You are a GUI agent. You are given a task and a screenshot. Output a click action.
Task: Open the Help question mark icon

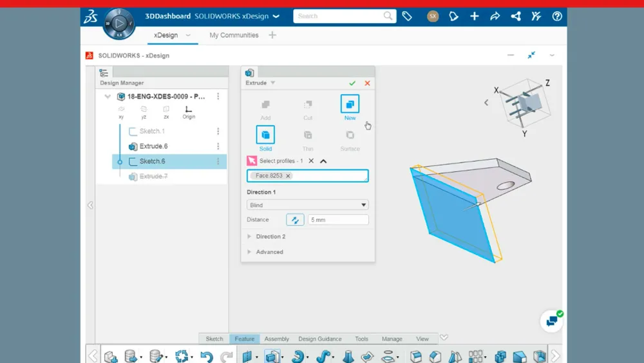(x=557, y=16)
